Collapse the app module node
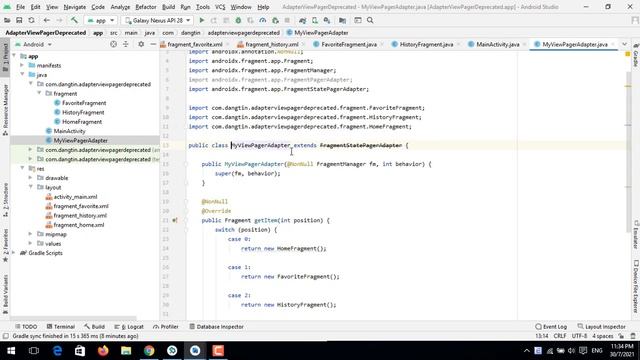 (x=14, y=56)
